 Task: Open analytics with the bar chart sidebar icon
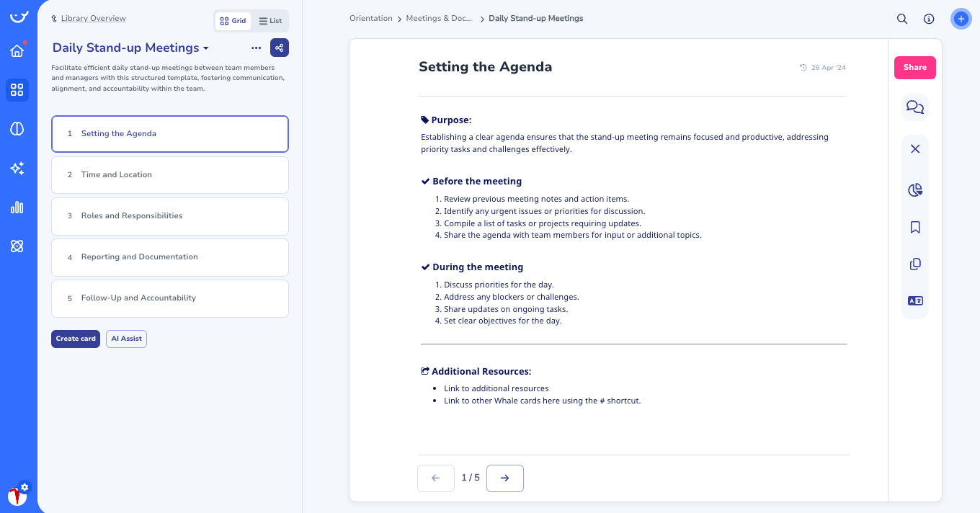coord(18,207)
